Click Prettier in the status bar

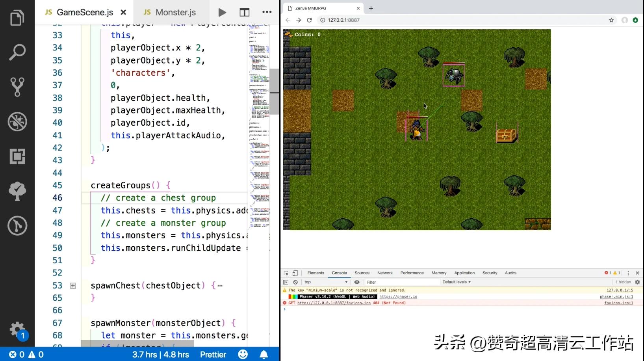pos(213,355)
